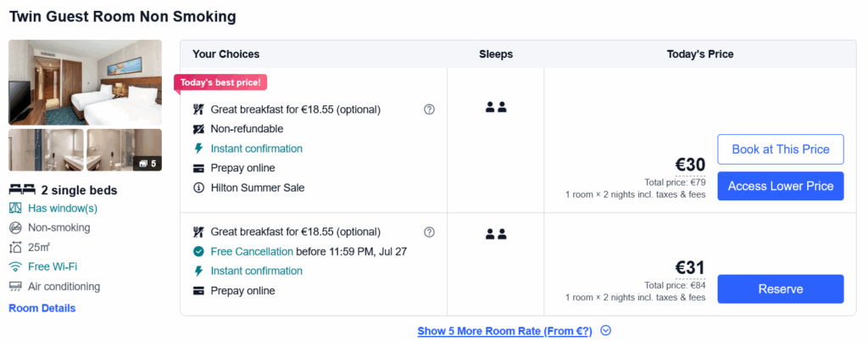Screen dimensions: 868x342
Task: Expand Show 5 More Room Rate
Action: pos(505,331)
